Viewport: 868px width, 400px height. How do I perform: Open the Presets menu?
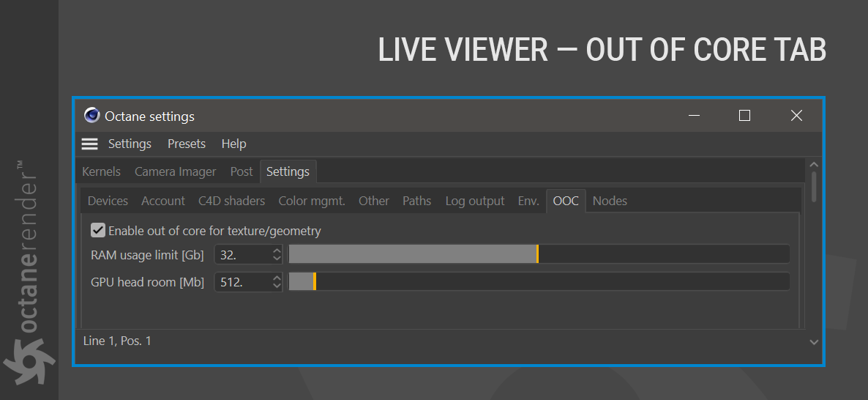point(187,144)
